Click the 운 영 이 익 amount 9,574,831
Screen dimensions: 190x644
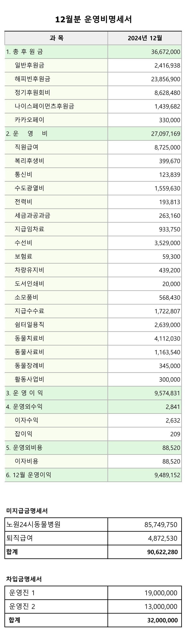167,393
